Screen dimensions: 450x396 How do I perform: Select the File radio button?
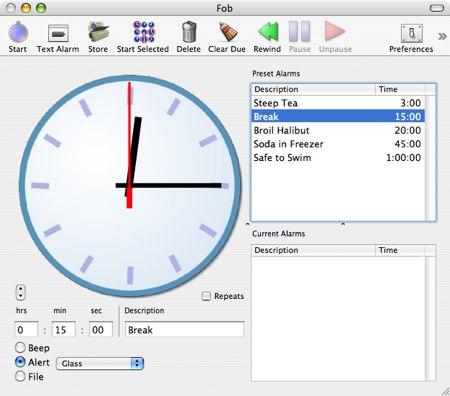(20, 376)
